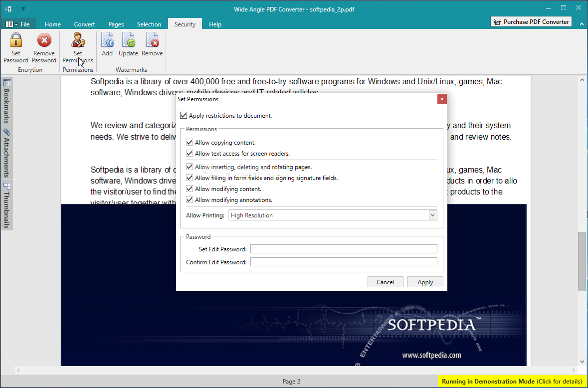Open the Attachments side panel
This screenshot has height=388, width=588.
[x=7, y=153]
